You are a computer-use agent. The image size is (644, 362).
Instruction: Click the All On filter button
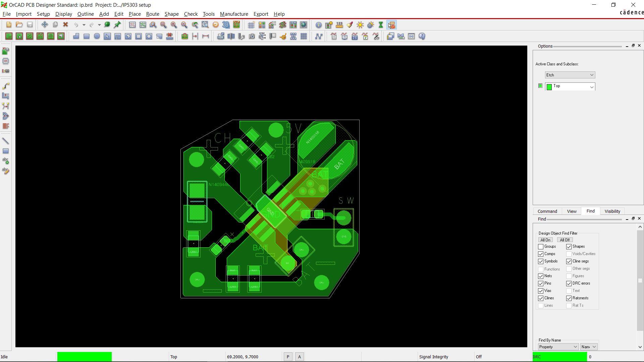click(545, 240)
